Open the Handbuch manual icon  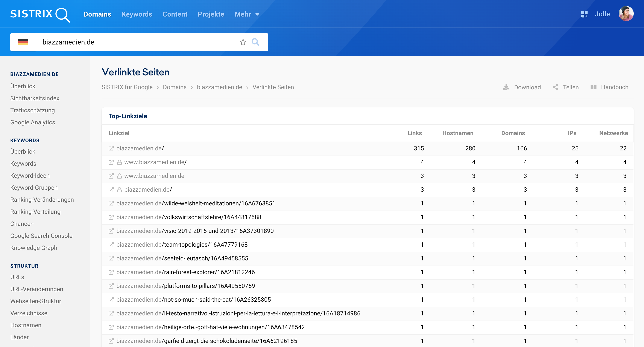point(594,87)
